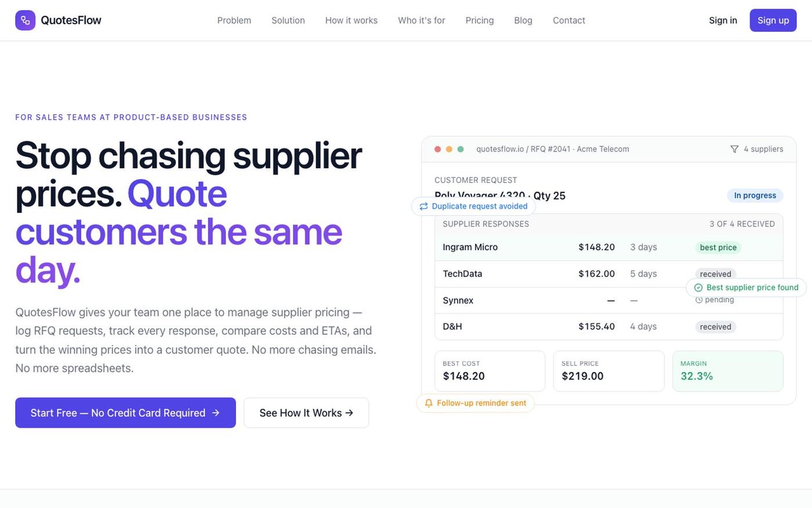Click the 3 days ETA for Ingram Micro
812x508 pixels.
click(644, 247)
